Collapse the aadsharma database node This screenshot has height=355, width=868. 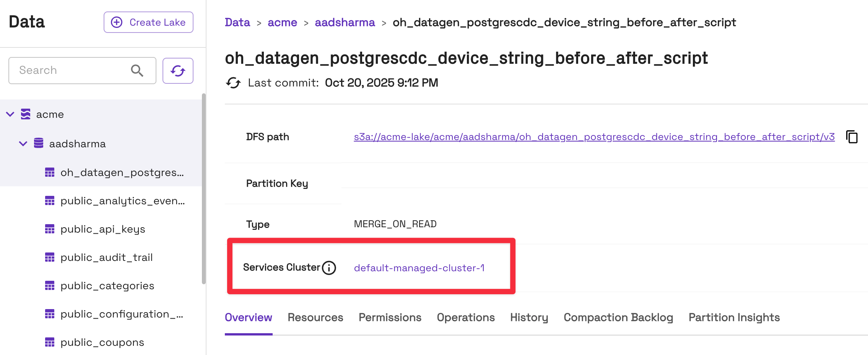coord(23,144)
